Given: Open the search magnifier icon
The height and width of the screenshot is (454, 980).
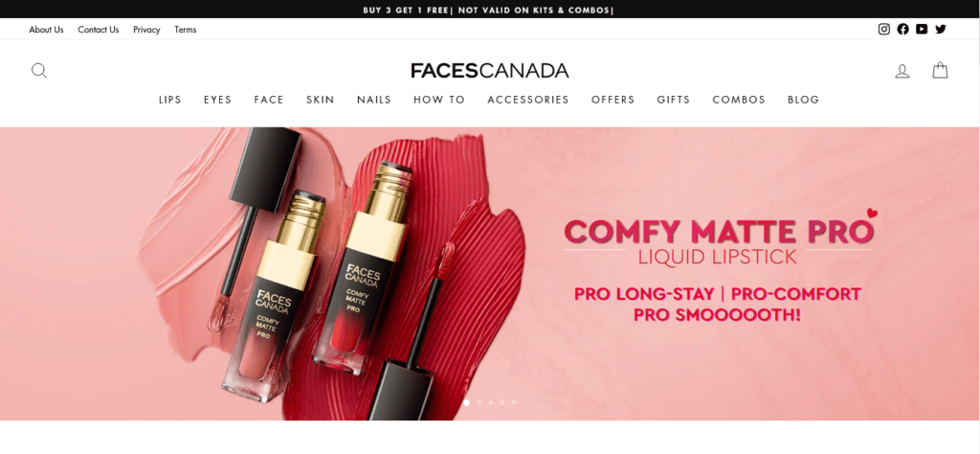Looking at the screenshot, I should tap(38, 71).
